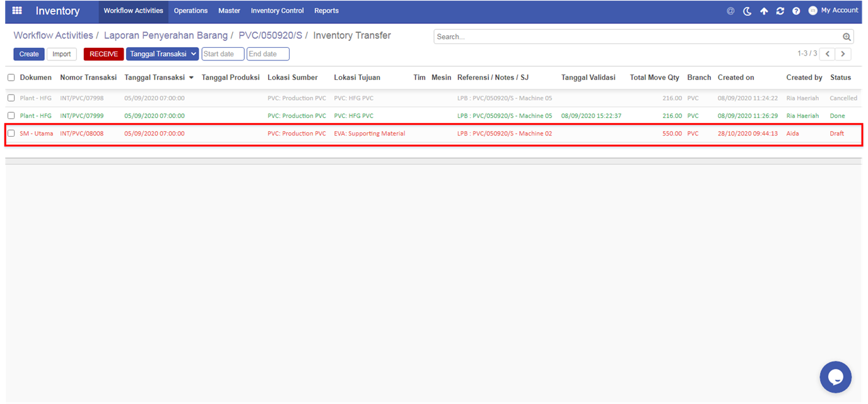Sort by the Tanggal Transaksi column header
The height and width of the screenshot is (404, 868).
pyautogui.click(x=155, y=78)
